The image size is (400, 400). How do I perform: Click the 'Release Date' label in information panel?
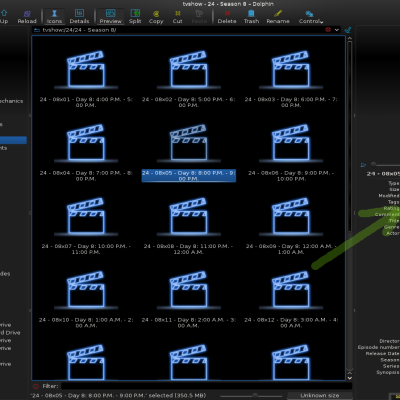tap(382, 353)
